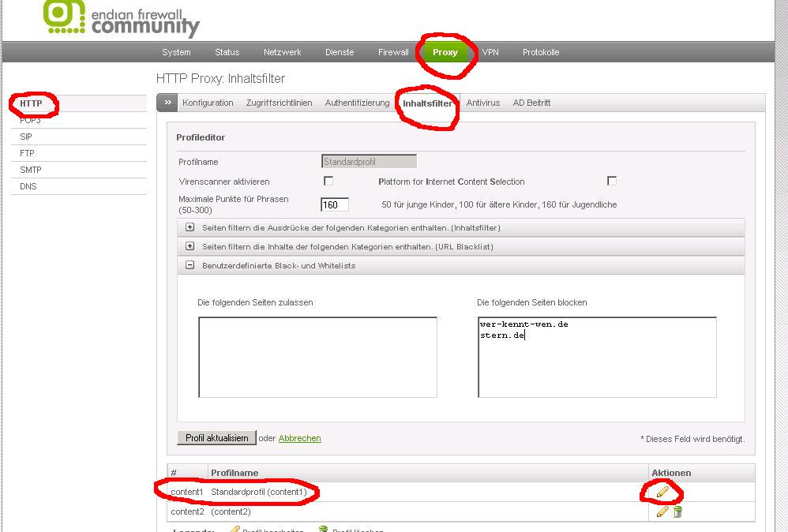Screen dimensions: 788x532
Task: Click the edit pencil for content2 profile
Action: click(x=662, y=511)
